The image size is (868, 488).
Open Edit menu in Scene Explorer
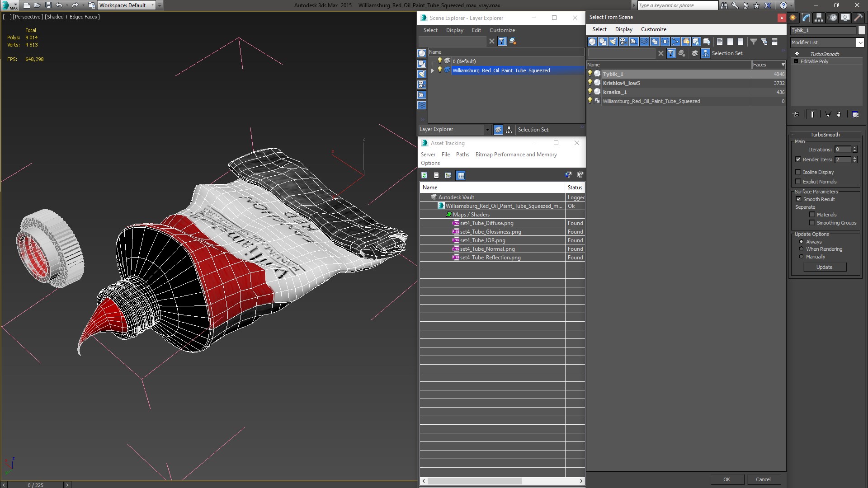476,30
